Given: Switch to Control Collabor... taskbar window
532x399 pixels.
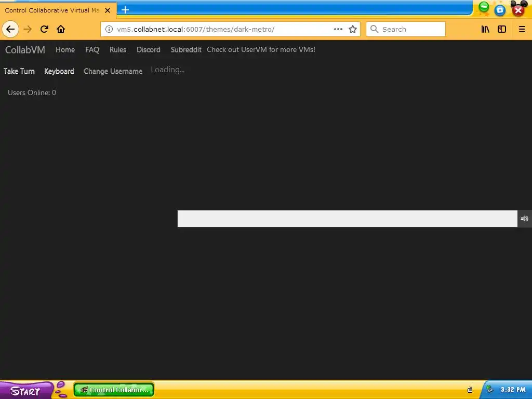Looking at the screenshot, I should (x=114, y=390).
